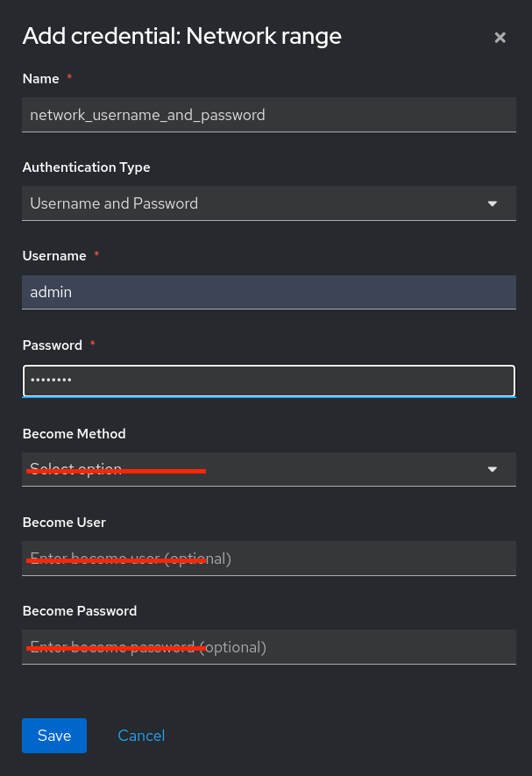Click the Become Method label
532x776 pixels.
pos(74,433)
